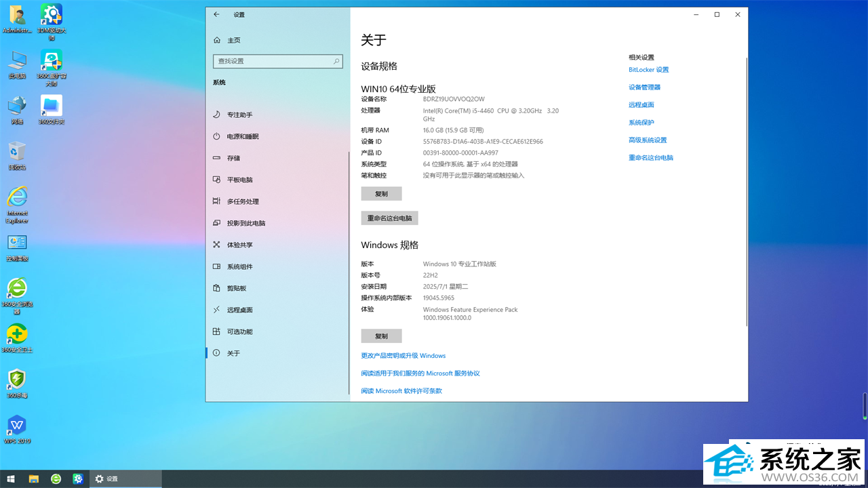Image resolution: width=868 pixels, height=488 pixels.
Task: Open the 360文件夹 desktop shortcut
Action: tap(52, 110)
